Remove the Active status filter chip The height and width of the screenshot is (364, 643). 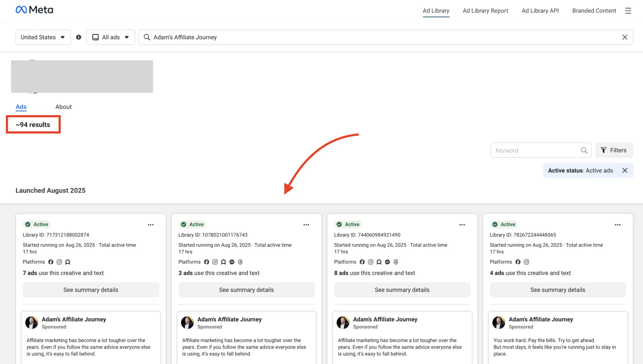(x=625, y=170)
